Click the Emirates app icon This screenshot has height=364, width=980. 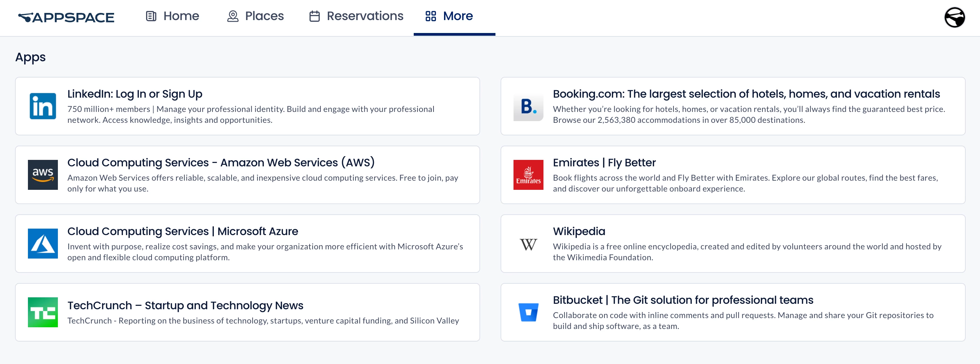528,175
